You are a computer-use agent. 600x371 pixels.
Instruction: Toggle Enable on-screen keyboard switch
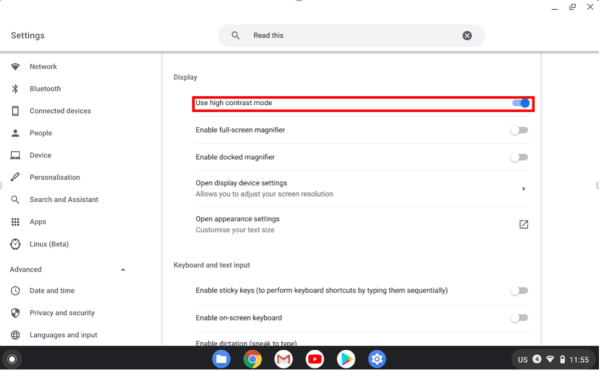click(x=519, y=318)
